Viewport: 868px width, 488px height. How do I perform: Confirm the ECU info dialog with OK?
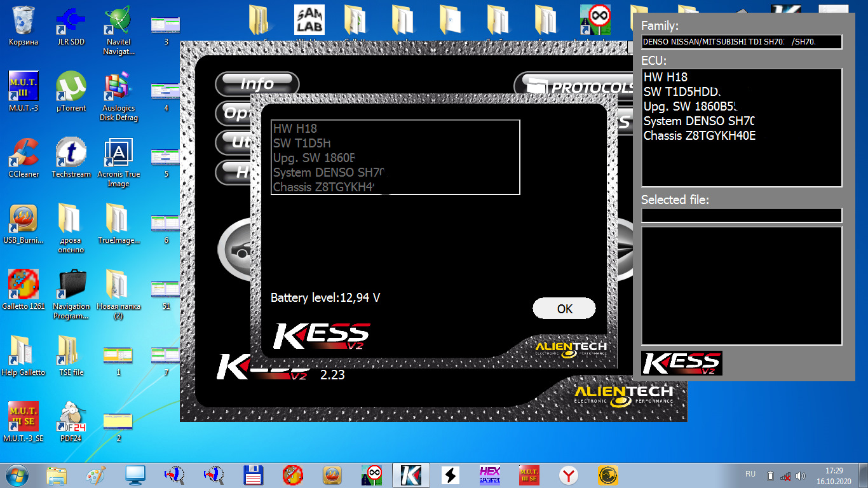[x=564, y=309]
